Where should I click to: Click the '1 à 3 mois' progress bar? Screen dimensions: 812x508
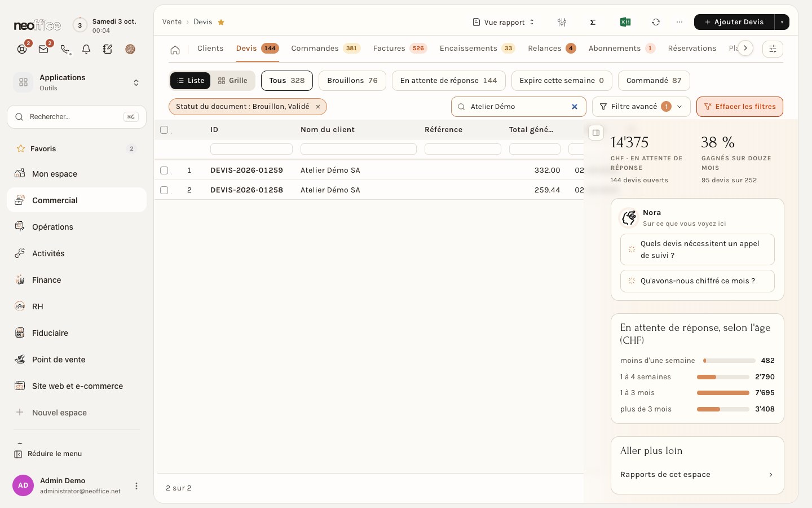[723, 393]
